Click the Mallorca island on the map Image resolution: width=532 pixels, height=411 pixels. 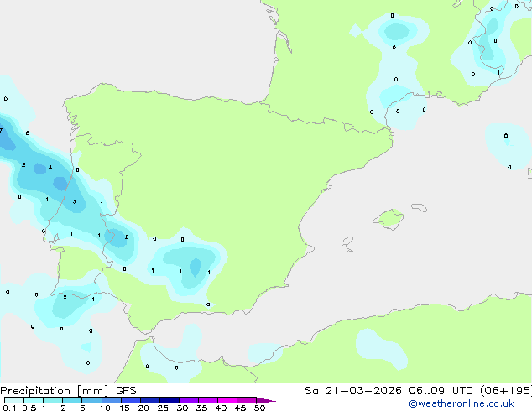389,219
